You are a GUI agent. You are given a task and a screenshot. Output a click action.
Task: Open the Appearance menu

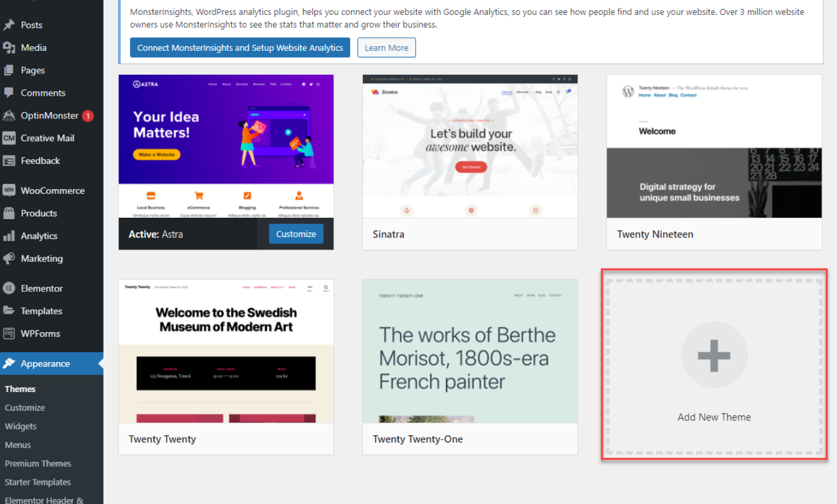coord(51,364)
